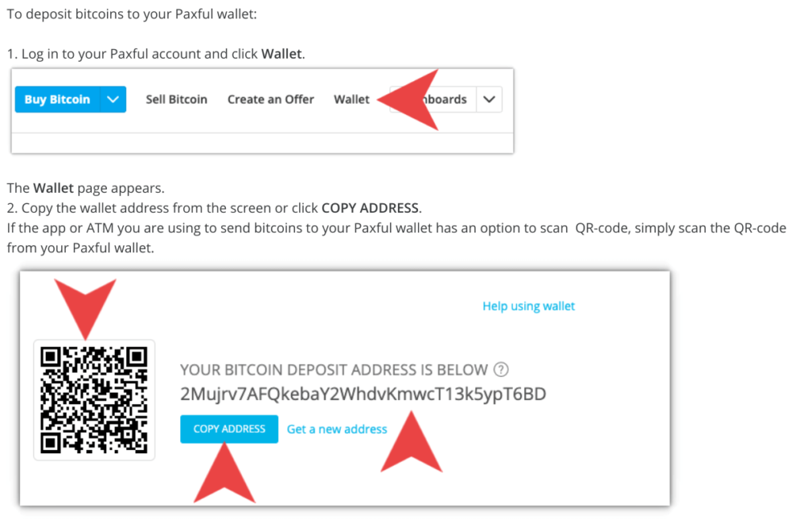Open the Sell Bitcoin menu item

tap(177, 99)
